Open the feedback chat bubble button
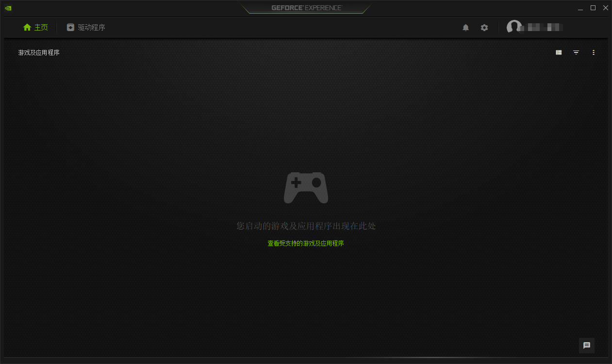 (586, 345)
